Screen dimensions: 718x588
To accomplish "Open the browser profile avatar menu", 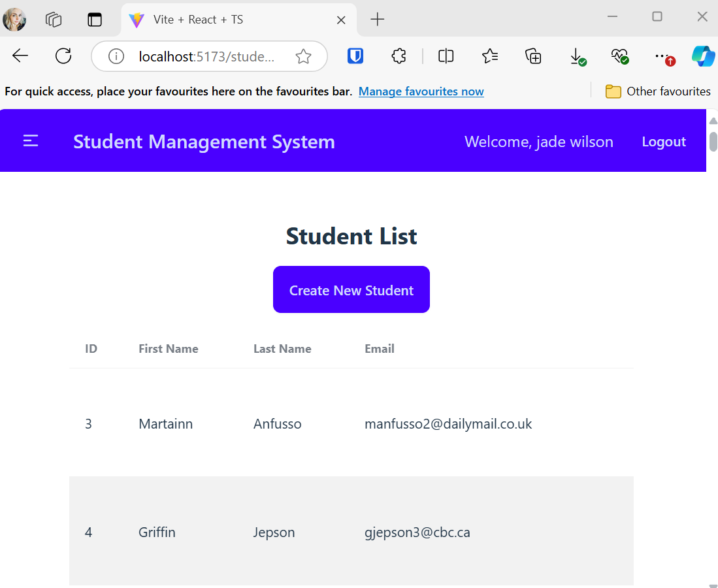I will click(x=14, y=19).
